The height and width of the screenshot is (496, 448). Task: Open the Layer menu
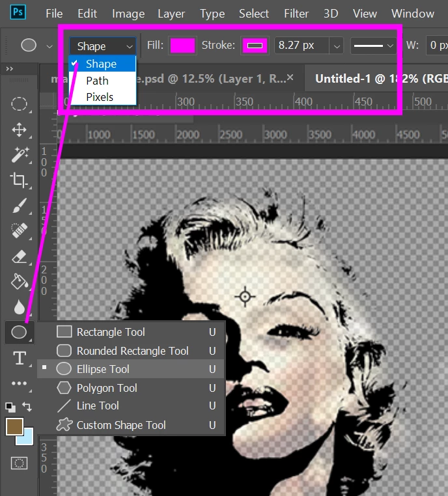(171, 14)
